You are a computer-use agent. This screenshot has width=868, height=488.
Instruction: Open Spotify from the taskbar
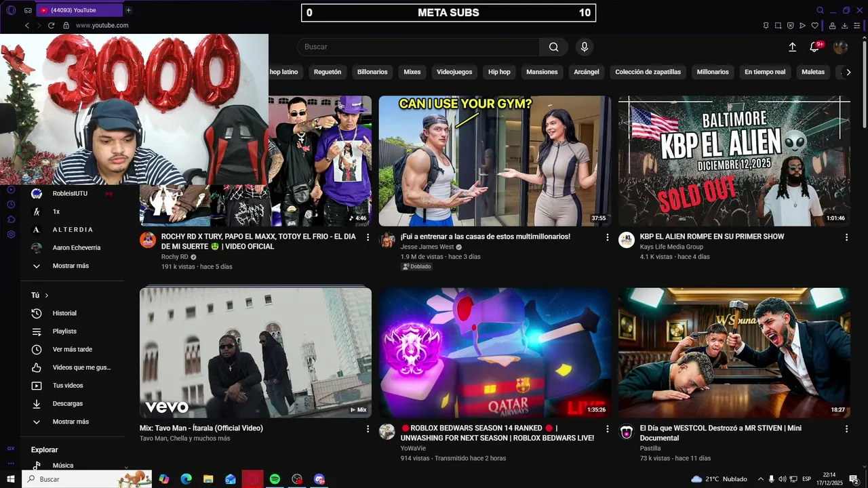pos(275,479)
